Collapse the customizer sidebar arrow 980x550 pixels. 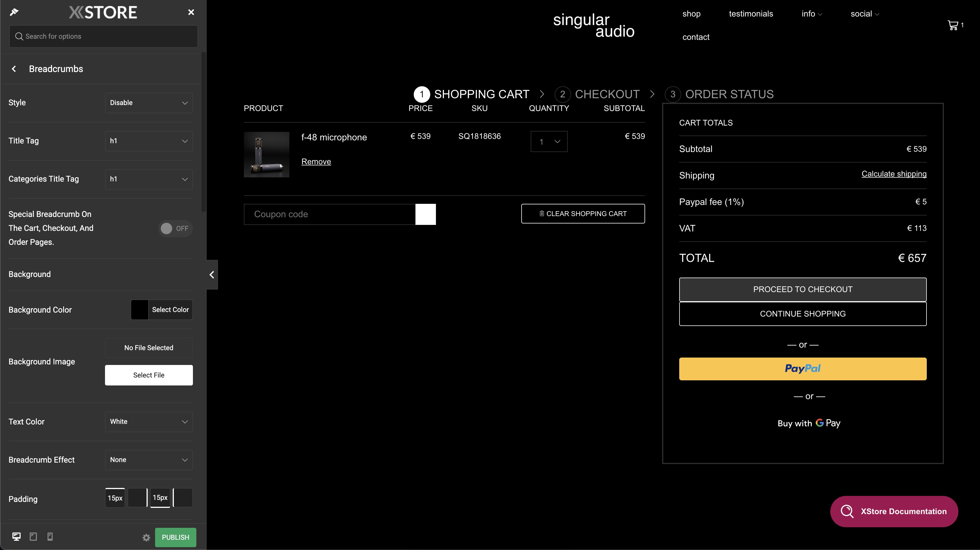point(212,274)
